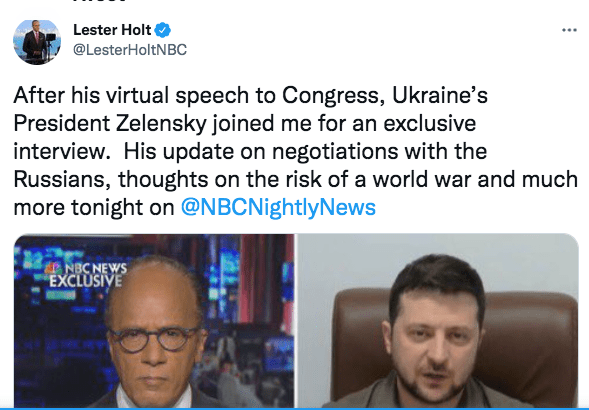Click the word 'Russians,' in the tweet
The image size is (589, 410).
click(62, 180)
